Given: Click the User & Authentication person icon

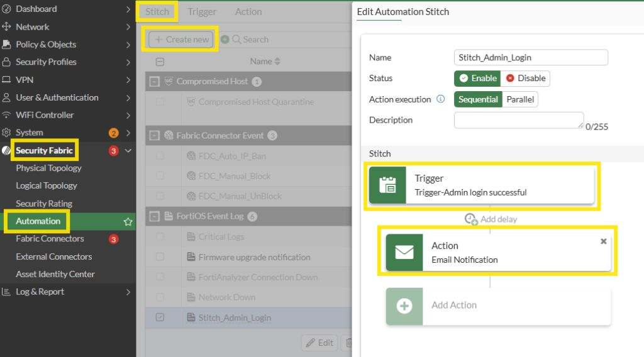Looking at the screenshot, I should (x=6, y=97).
